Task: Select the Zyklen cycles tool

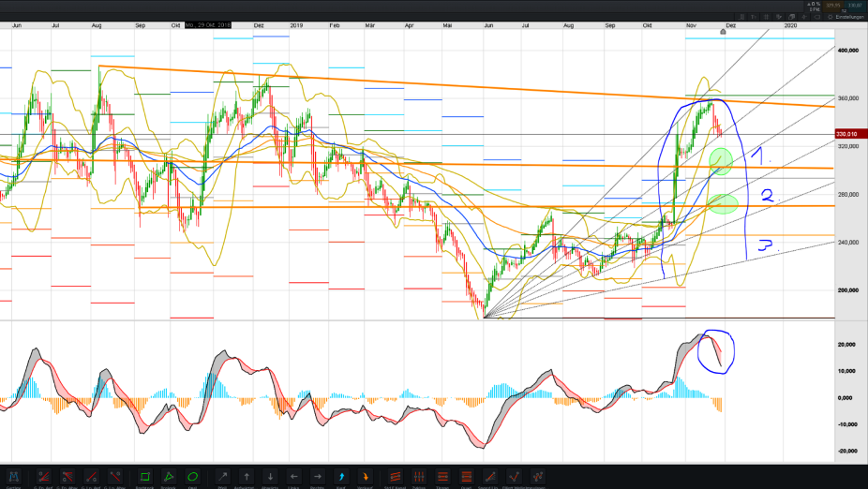Action: click(x=419, y=476)
